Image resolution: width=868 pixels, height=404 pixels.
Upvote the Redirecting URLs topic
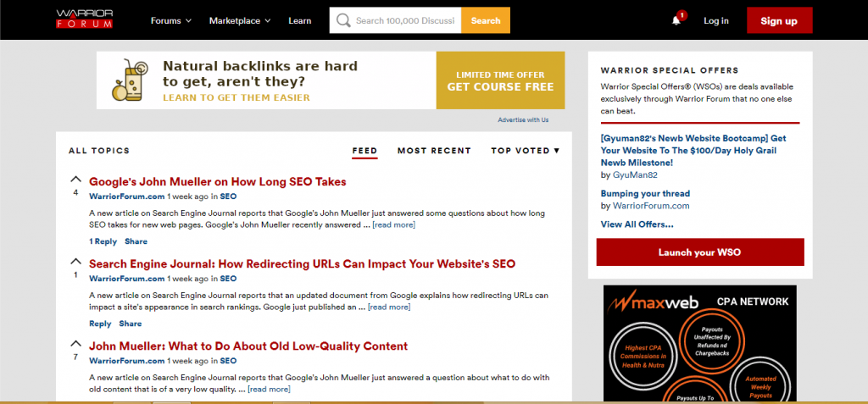click(75, 261)
